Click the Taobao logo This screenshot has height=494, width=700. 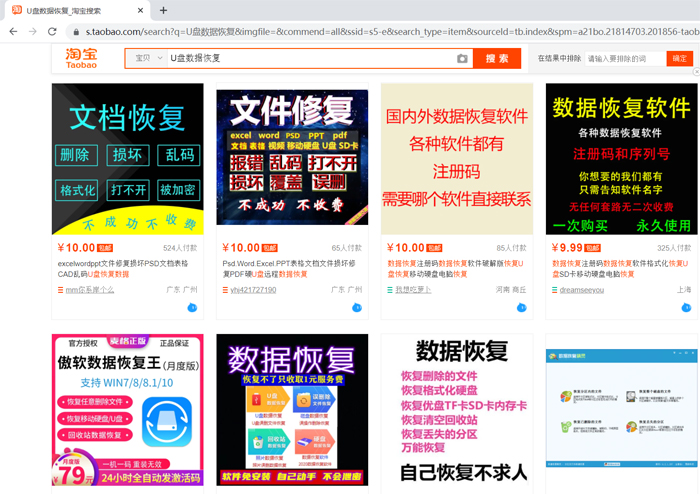(82, 58)
